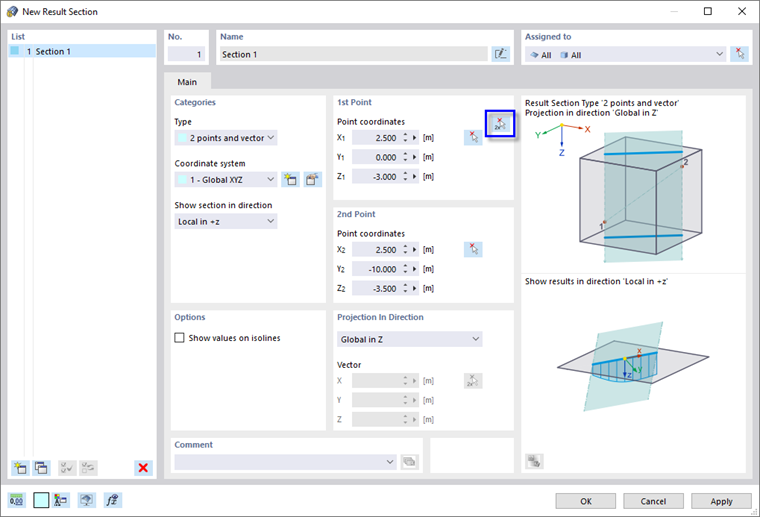This screenshot has height=517, width=760.
Task: Open X1 value arrow menu
Action: (x=415, y=138)
